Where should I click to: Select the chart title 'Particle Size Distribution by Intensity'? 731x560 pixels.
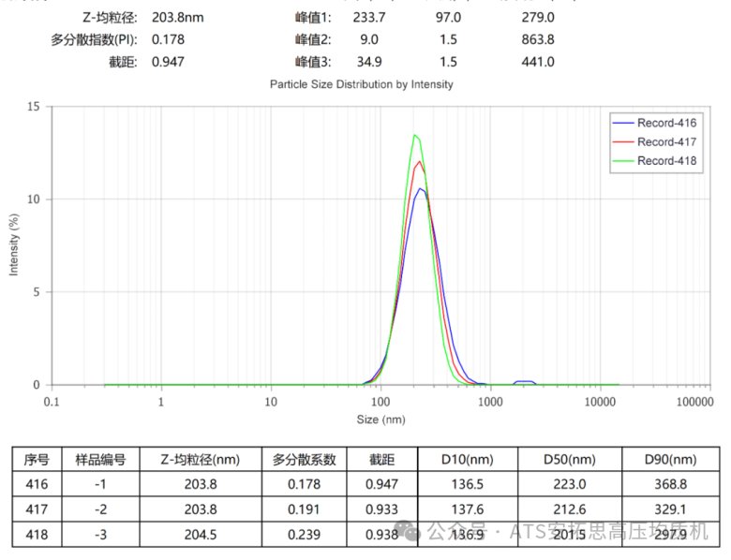pos(361,84)
